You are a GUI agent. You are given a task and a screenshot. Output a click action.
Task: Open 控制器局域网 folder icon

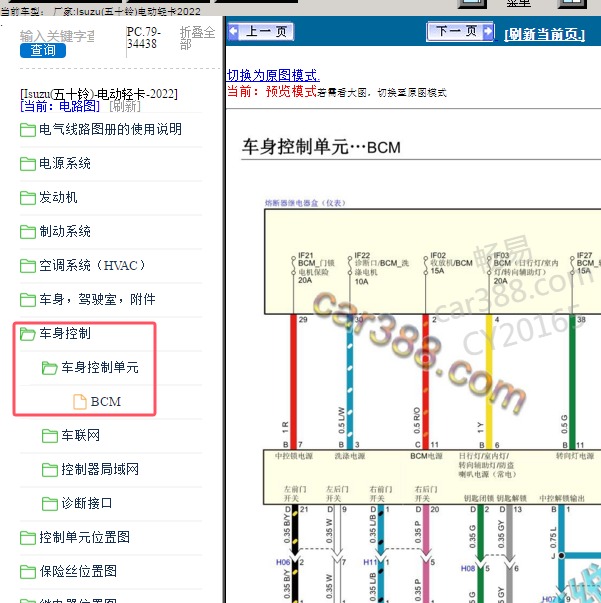[x=50, y=470]
